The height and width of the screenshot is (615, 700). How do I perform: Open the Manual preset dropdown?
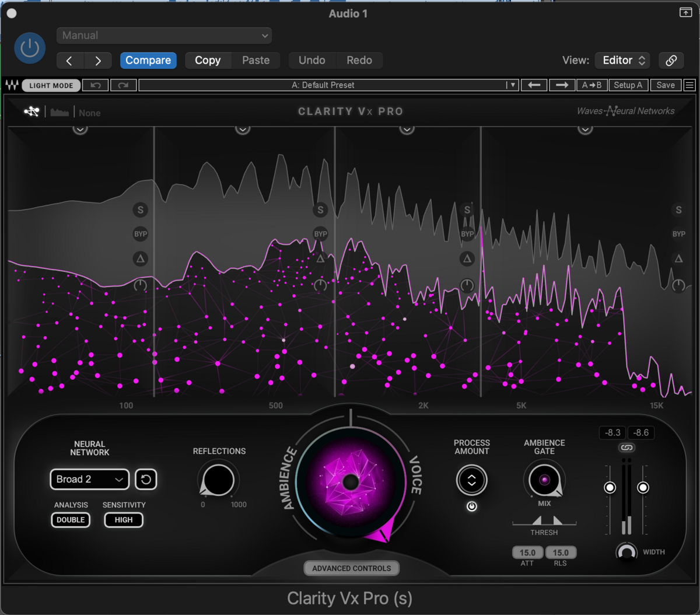[x=164, y=36]
